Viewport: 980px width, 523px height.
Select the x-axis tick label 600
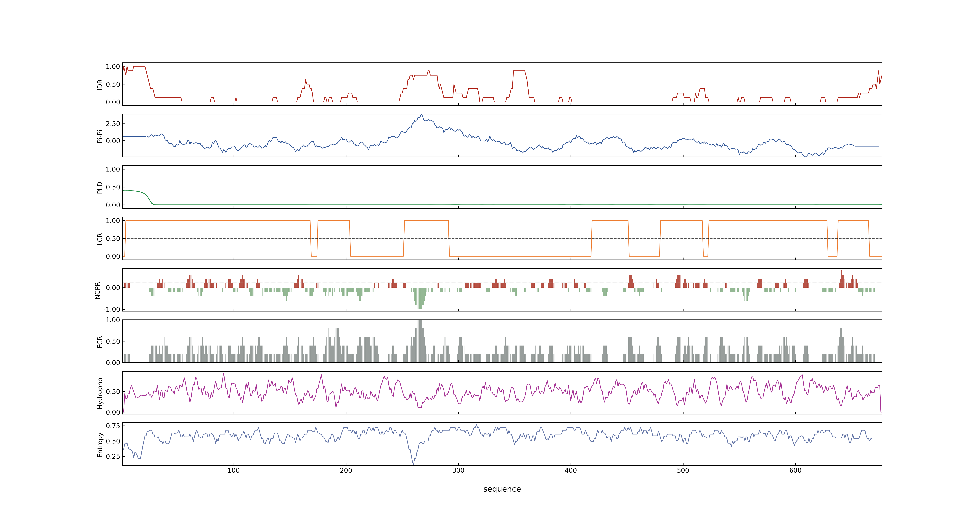pyautogui.click(x=795, y=470)
